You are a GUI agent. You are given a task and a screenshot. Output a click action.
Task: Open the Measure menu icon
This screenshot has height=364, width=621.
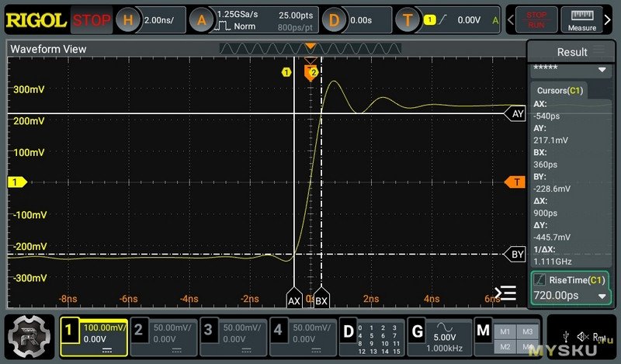pos(582,20)
